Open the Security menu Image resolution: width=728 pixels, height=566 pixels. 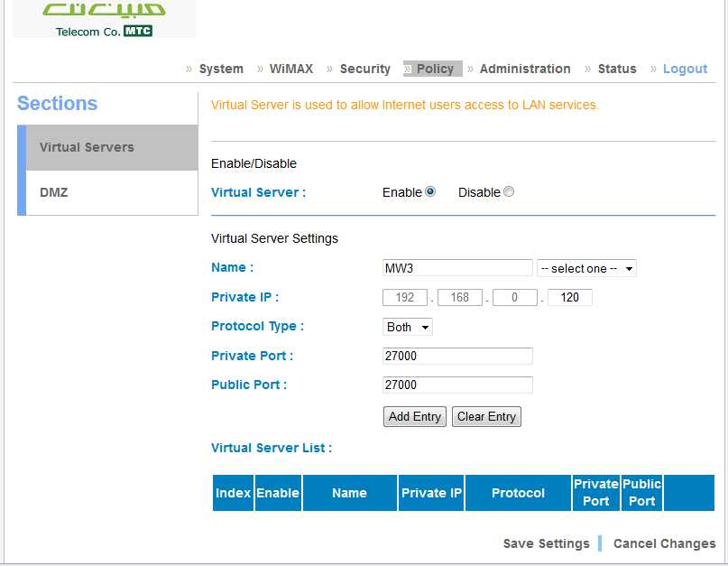point(364,69)
